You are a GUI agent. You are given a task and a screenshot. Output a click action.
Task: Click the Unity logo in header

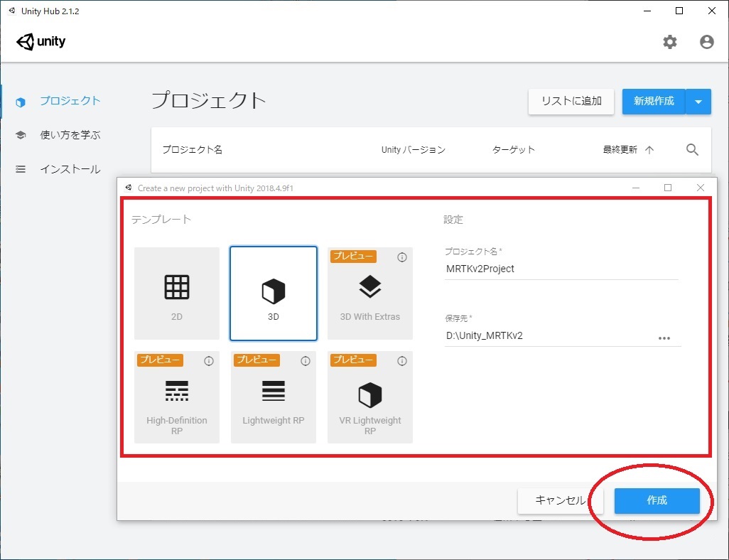(41, 42)
